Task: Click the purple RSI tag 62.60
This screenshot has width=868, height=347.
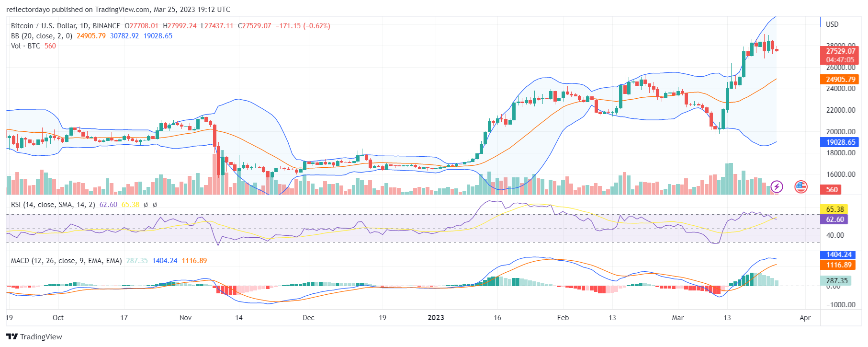Action: (x=834, y=220)
